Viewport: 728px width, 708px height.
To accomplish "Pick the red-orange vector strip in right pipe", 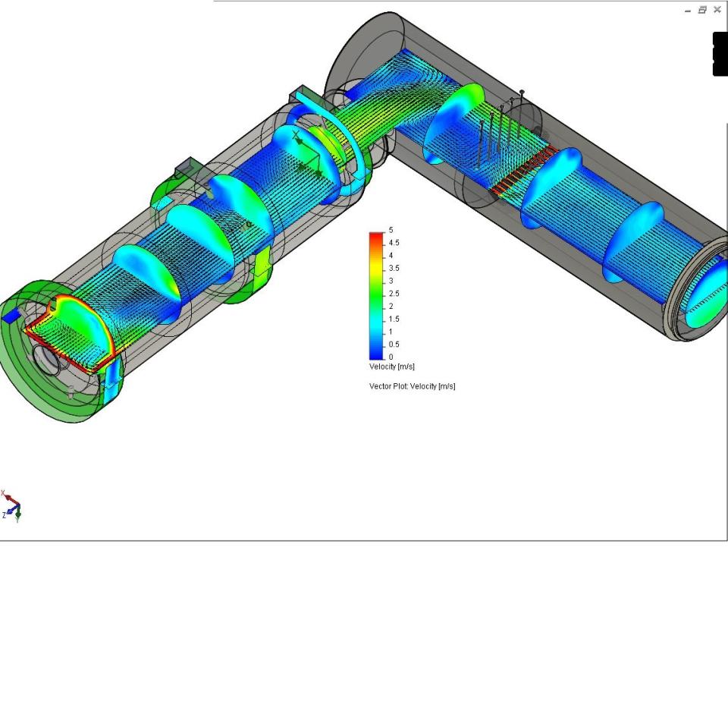I will 522,169.
